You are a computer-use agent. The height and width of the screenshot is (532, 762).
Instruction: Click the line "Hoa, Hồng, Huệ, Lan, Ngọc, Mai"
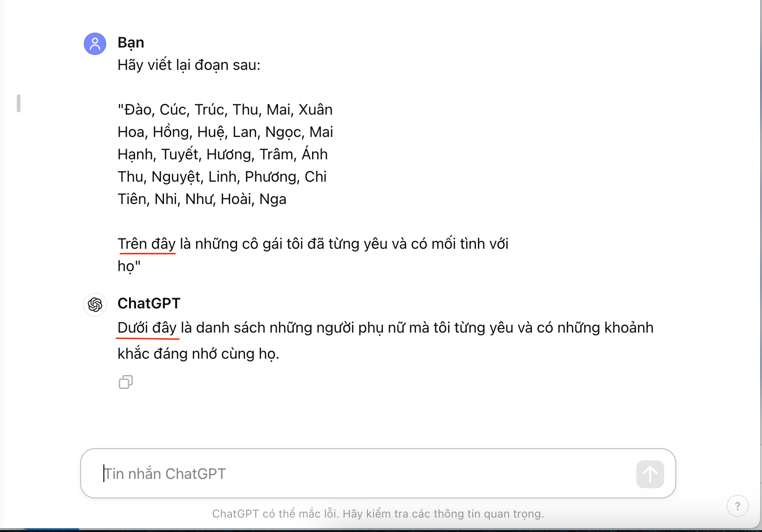[x=225, y=132]
